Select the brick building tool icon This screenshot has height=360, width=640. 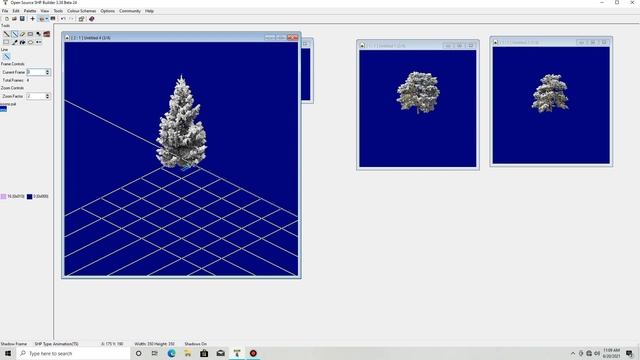tap(47, 34)
